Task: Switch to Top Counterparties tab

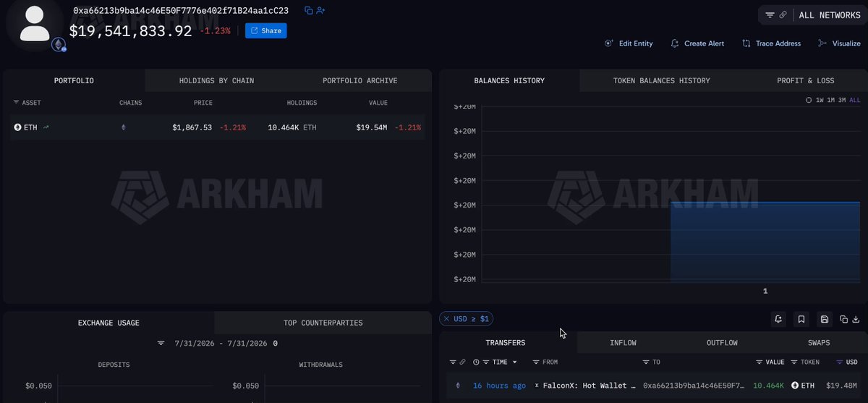Action: [x=323, y=323]
